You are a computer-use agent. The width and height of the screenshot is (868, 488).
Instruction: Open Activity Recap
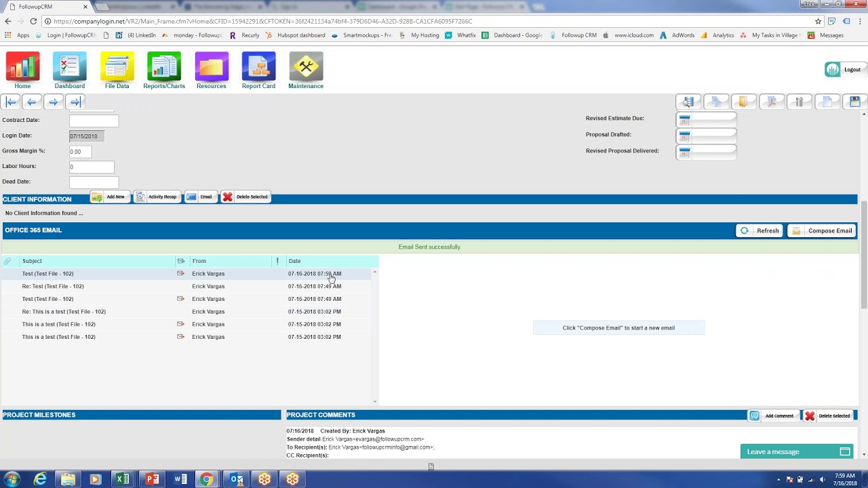click(156, 197)
